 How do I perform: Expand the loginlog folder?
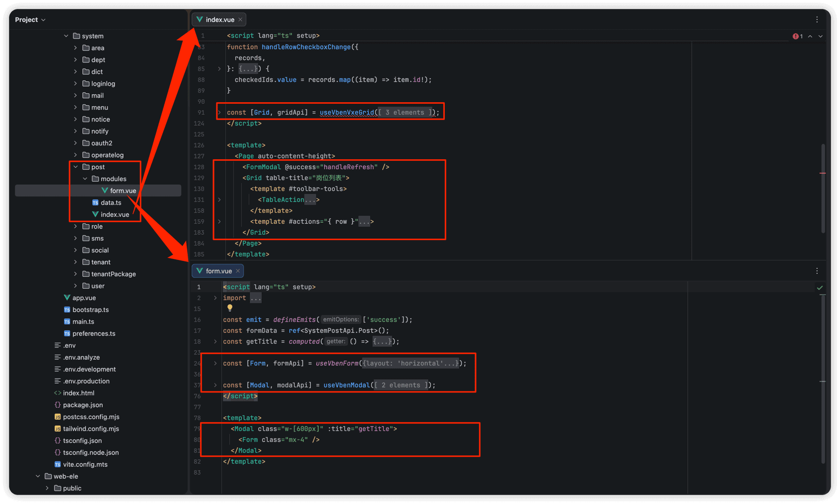coord(75,83)
